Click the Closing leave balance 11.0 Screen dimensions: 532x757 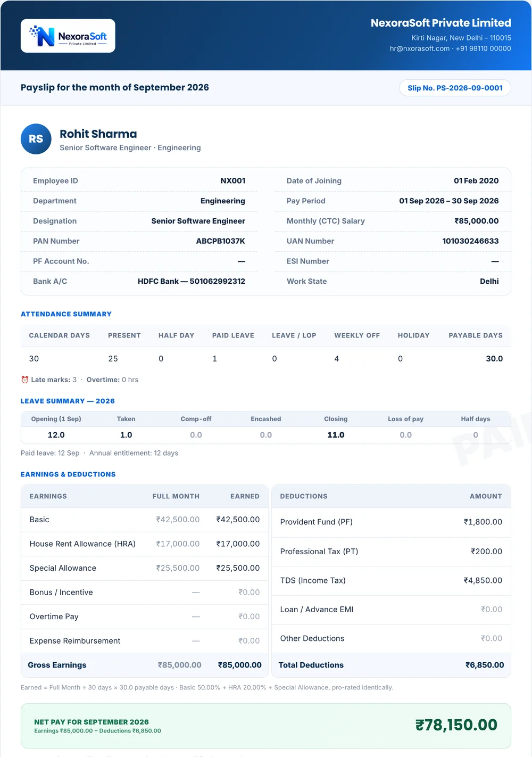click(336, 435)
